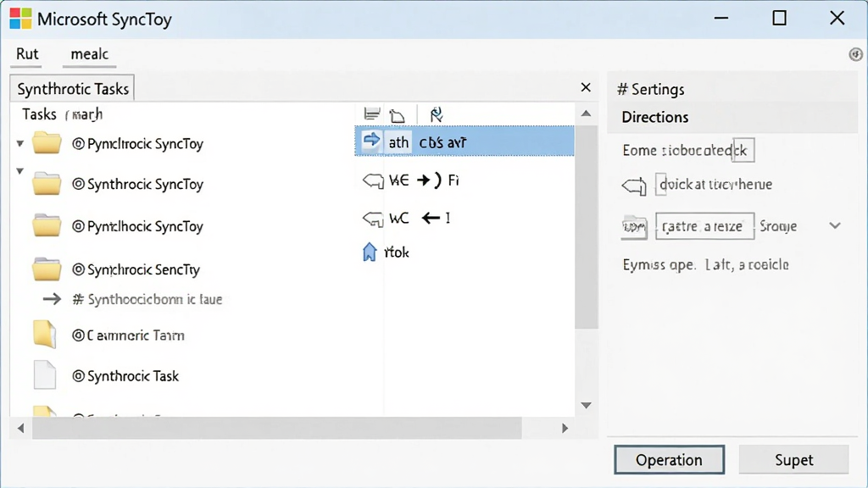868x488 pixels.
Task: Click the vertical scrollbar down arrow
Action: [x=587, y=406]
